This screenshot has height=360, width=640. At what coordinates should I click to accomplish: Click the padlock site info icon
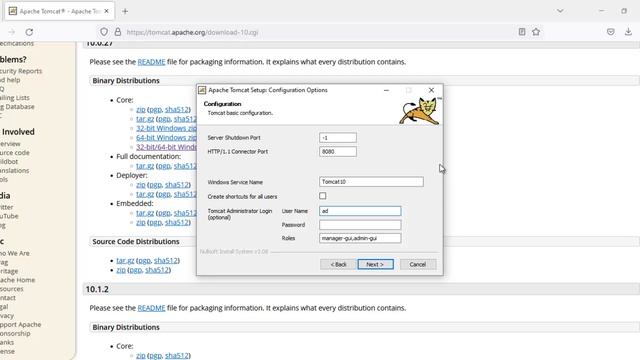(118, 32)
